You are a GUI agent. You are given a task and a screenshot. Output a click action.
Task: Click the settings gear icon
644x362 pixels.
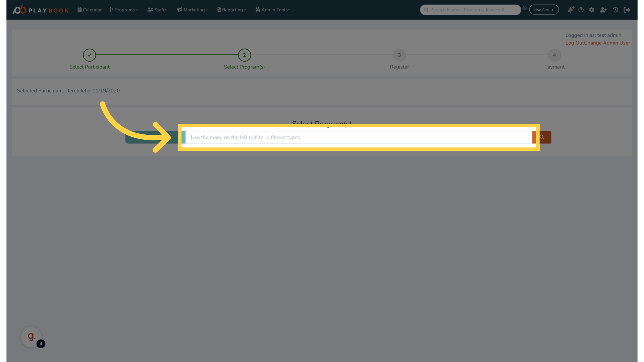click(591, 10)
